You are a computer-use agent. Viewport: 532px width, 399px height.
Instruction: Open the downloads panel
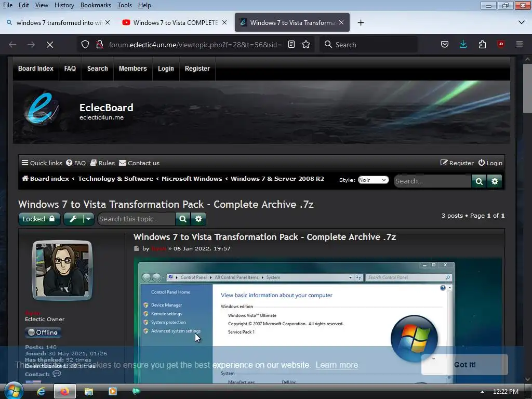[x=463, y=45]
